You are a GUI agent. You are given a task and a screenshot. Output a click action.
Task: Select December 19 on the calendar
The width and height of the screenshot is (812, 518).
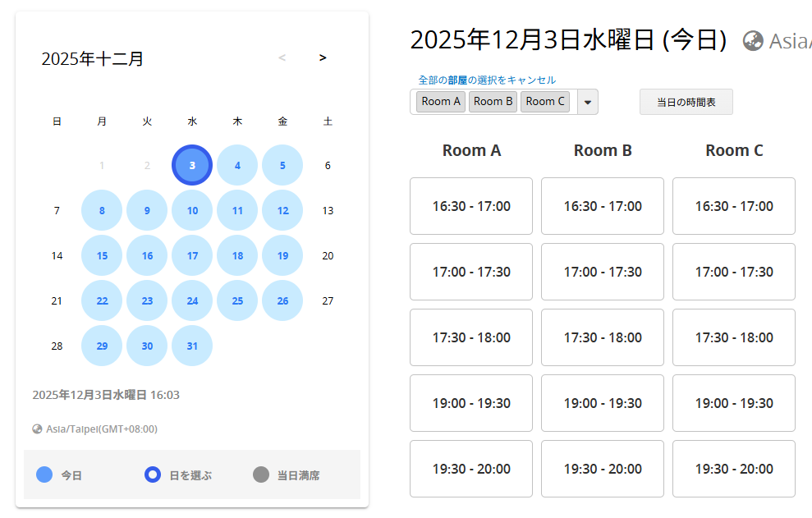(282, 255)
